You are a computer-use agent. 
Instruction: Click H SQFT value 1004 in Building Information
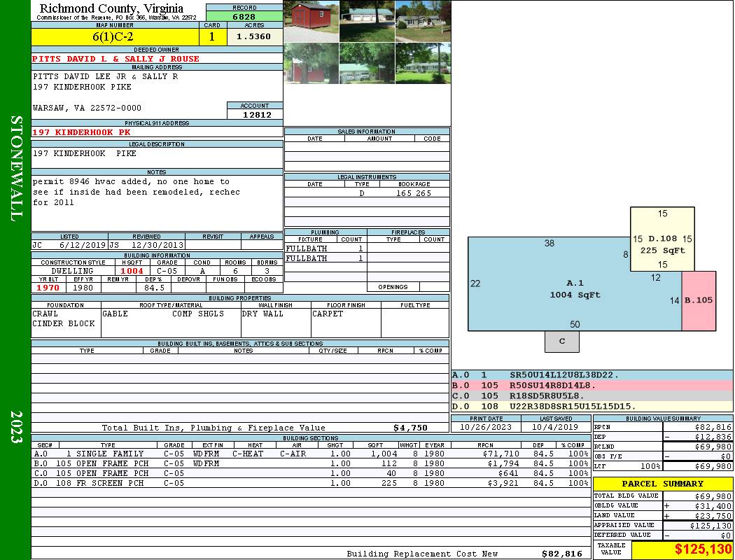point(132,271)
